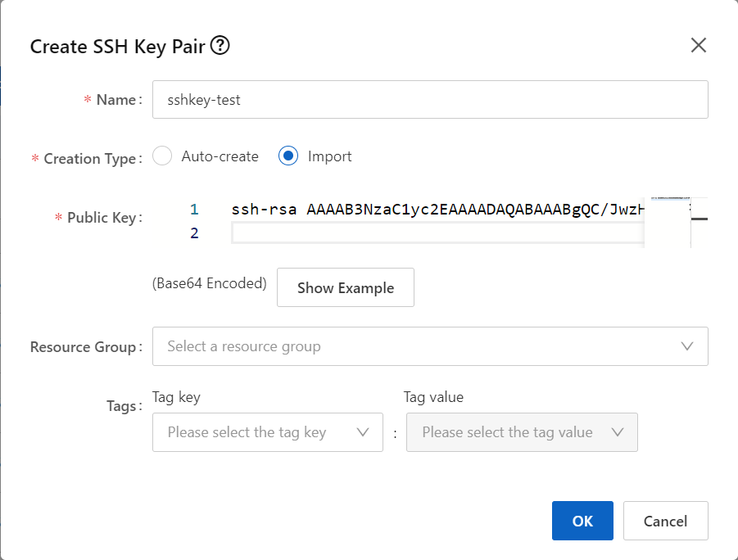Open the 'Please select the tag key' dropdown

(268, 432)
